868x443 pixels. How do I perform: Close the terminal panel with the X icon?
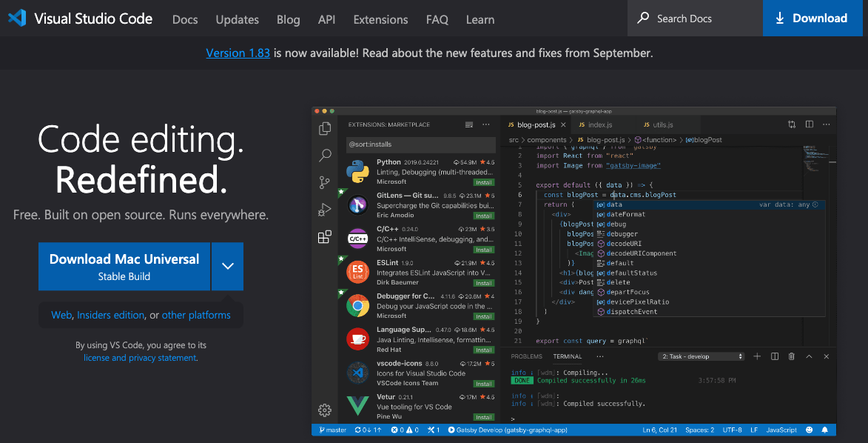tap(827, 356)
